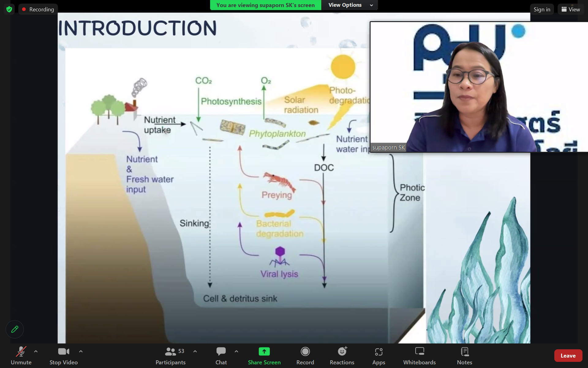Image resolution: width=588 pixels, height=368 pixels.
Task: Expand audio settings arrow next to Unmute
Action: [36, 351]
